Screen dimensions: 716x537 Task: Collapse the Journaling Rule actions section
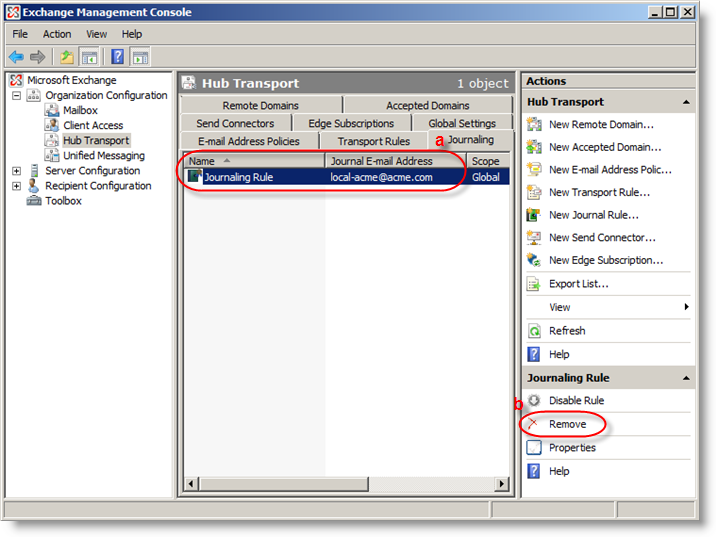686,378
